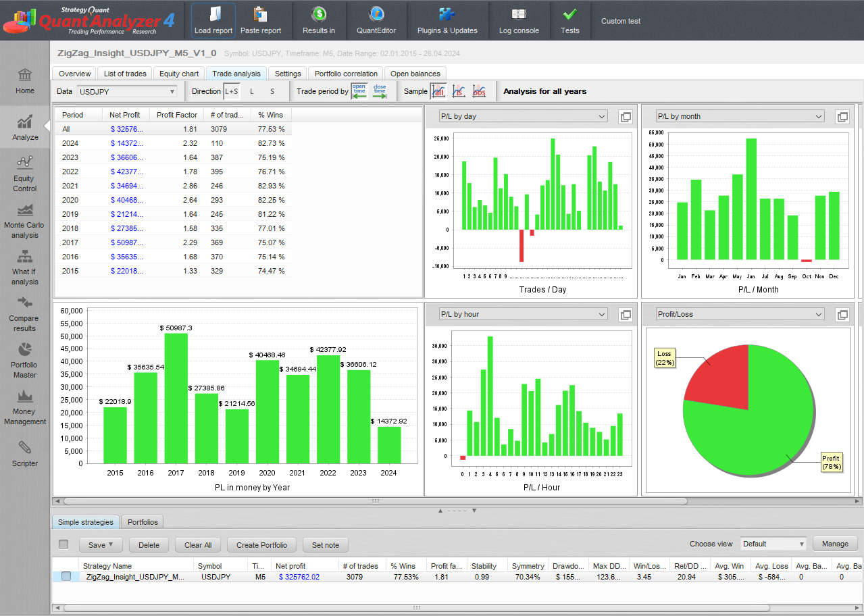The image size is (864, 616).
Task: Set trade period by close time
Action: pyautogui.click(x=380, y=91)
